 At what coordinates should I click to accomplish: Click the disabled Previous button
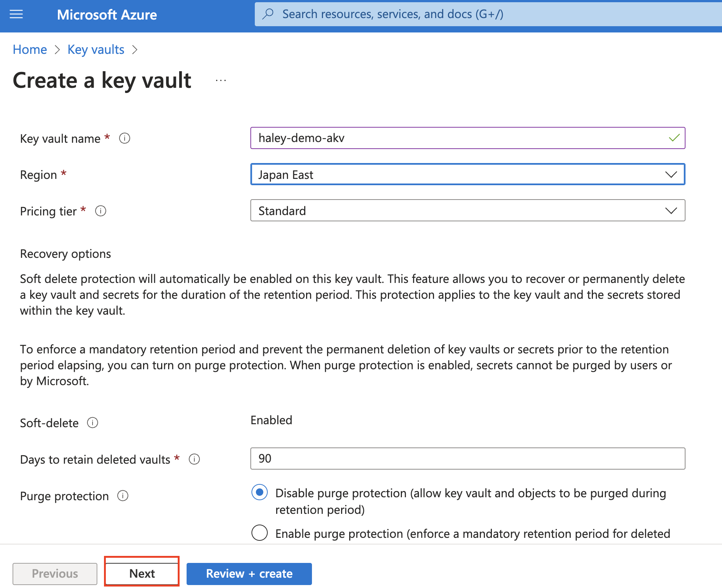(x=55, y=573)
